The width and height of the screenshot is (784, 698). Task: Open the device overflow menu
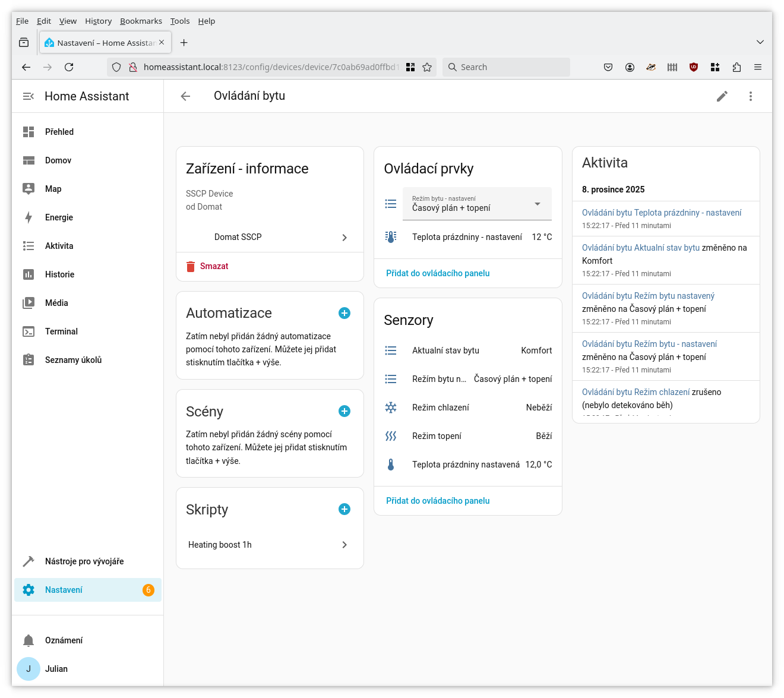point(751,96)
